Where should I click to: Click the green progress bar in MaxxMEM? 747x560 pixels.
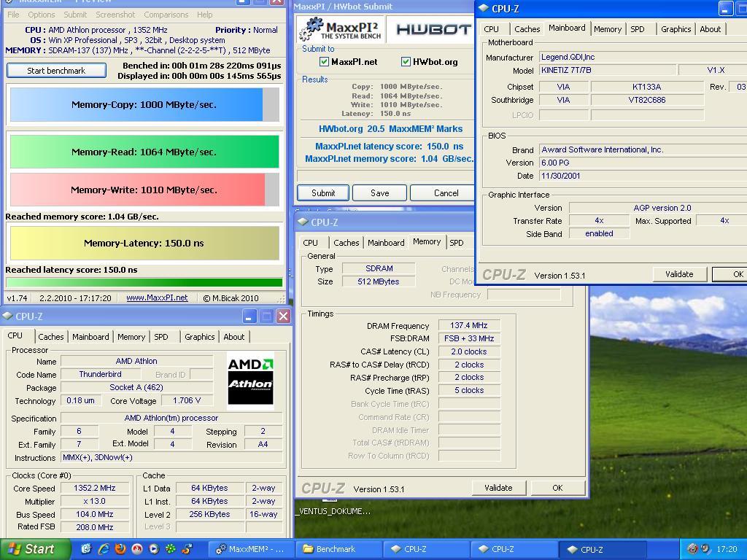pos(144,282)
